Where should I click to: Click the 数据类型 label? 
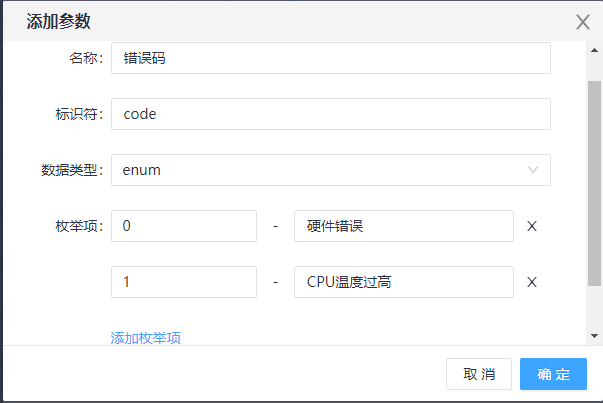(71, 170)
